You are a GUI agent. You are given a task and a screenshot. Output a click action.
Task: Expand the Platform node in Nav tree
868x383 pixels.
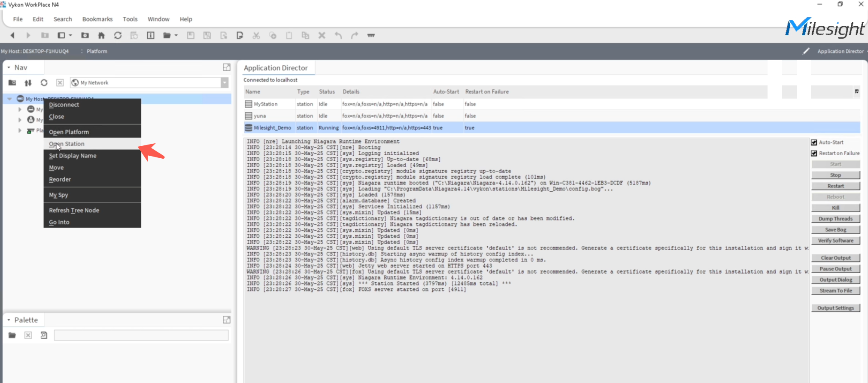[x=20, y=130]
